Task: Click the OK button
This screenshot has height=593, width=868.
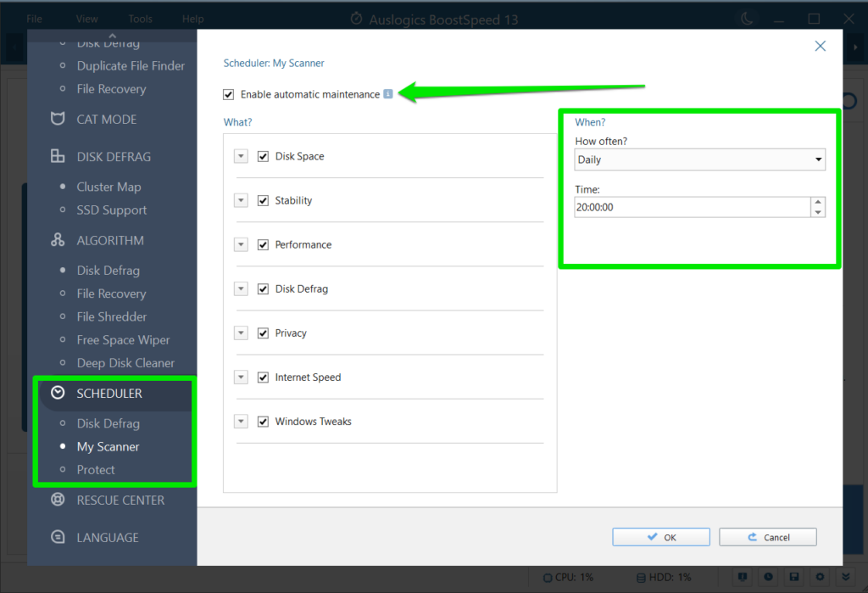Action: tap(660, 536)
